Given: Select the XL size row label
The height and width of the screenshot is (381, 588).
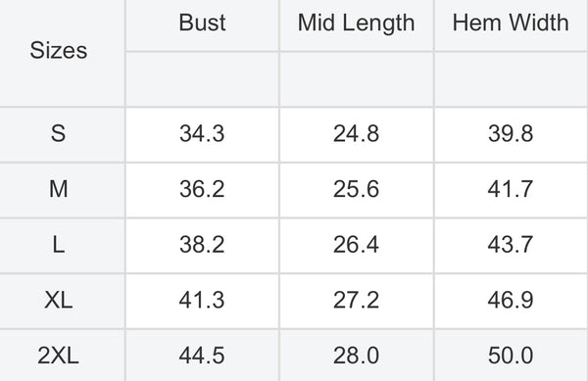Looking at the screenshot, I should (x=59, y=300).
